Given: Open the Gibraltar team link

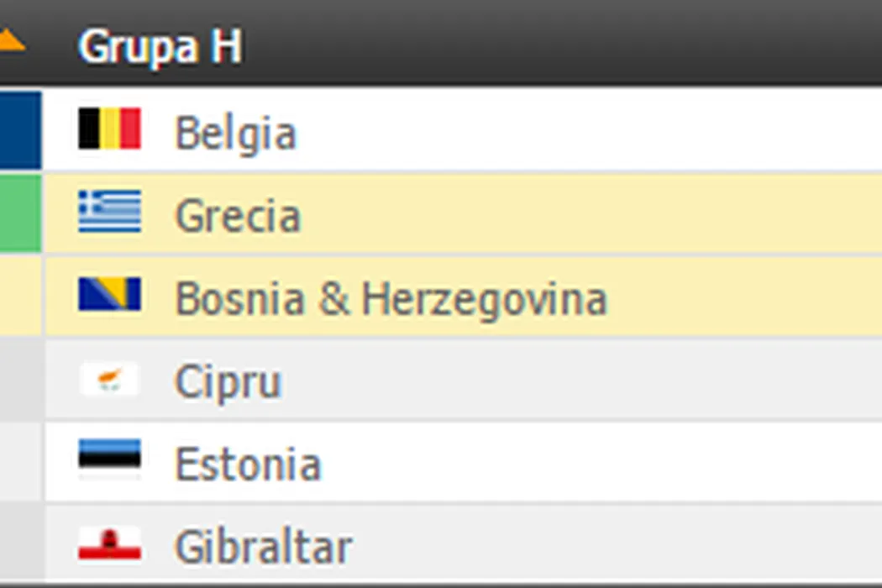Looking at the screenshot, I should coord(263,548).
